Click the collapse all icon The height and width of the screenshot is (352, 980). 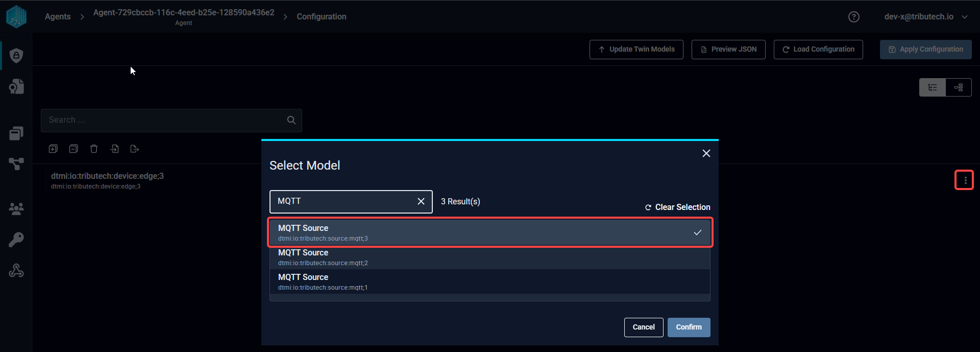tap(73, 149)
